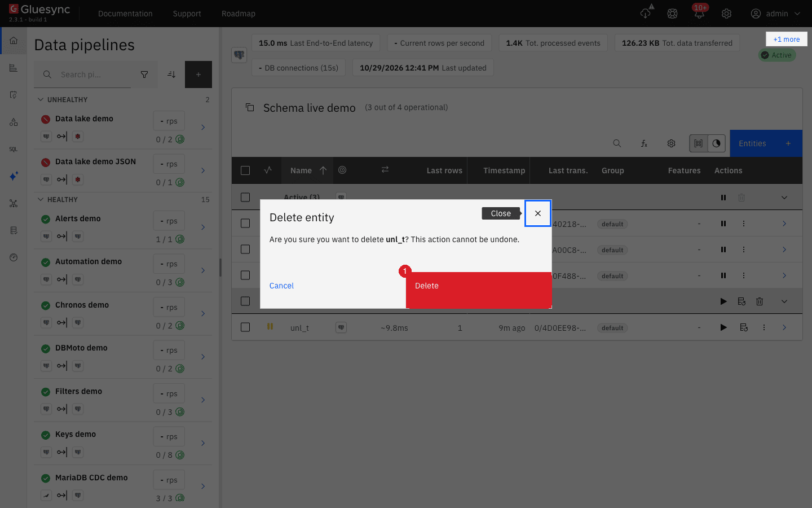
Task: Click the filter funnel icon beside pipeline search
Action: (x=144, y=75)
